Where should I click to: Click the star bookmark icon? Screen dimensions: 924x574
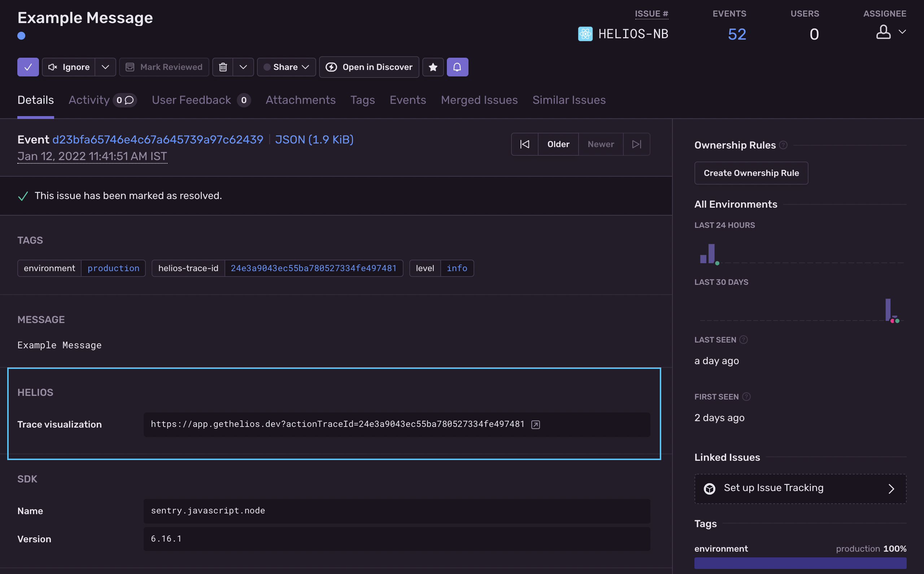pyautogui.click(x=433, y=67)
